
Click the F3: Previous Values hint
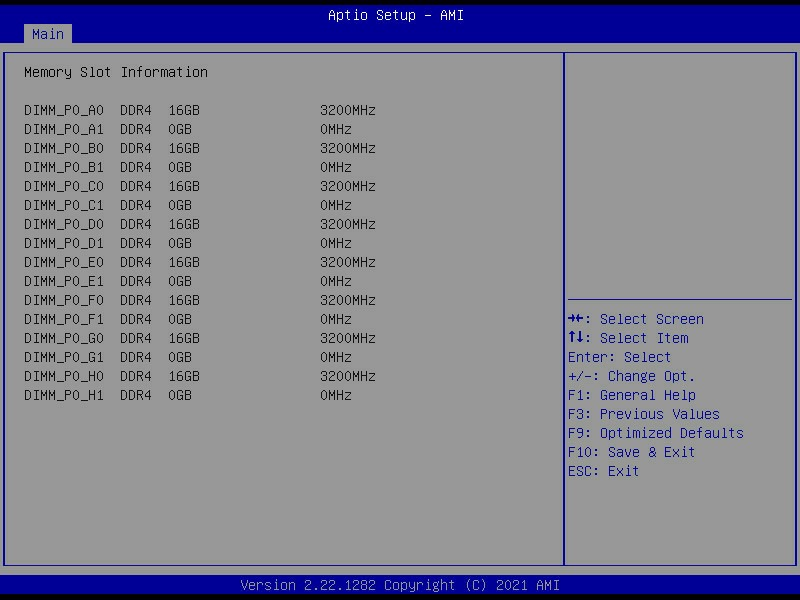coord(644,414)
